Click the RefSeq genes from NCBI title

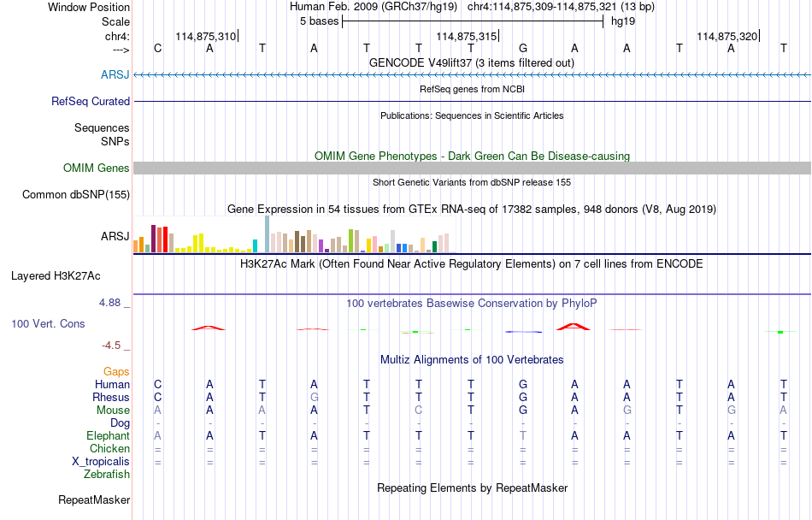pyautogui.click(x=472, y=89)
